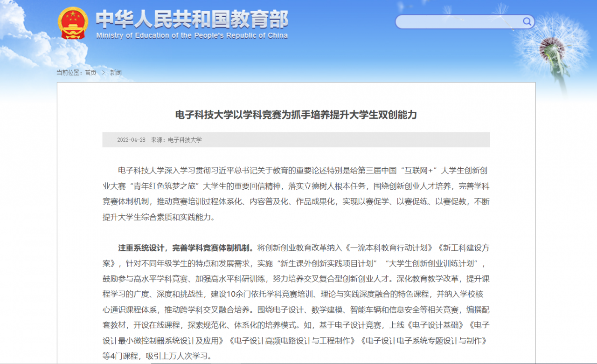Click the right edge page scrollbar
597x364 pixels.
(x=594, y=182)
